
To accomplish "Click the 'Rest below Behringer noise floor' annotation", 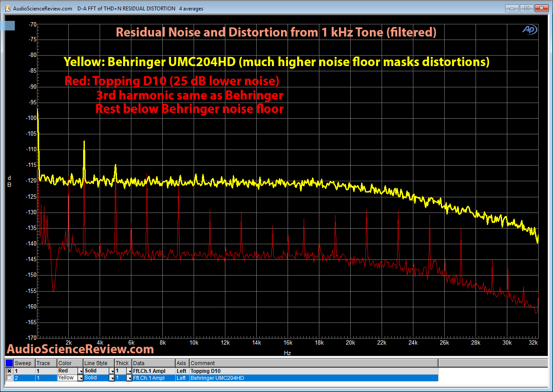I will [x=190, y=109].
